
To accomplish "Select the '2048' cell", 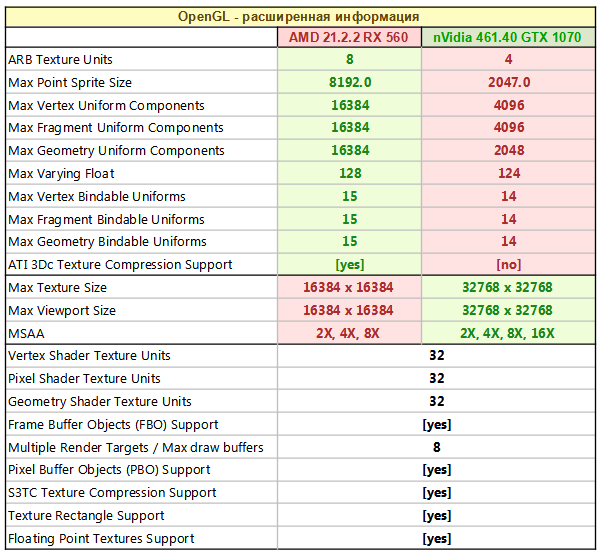I will coord(508,150).
